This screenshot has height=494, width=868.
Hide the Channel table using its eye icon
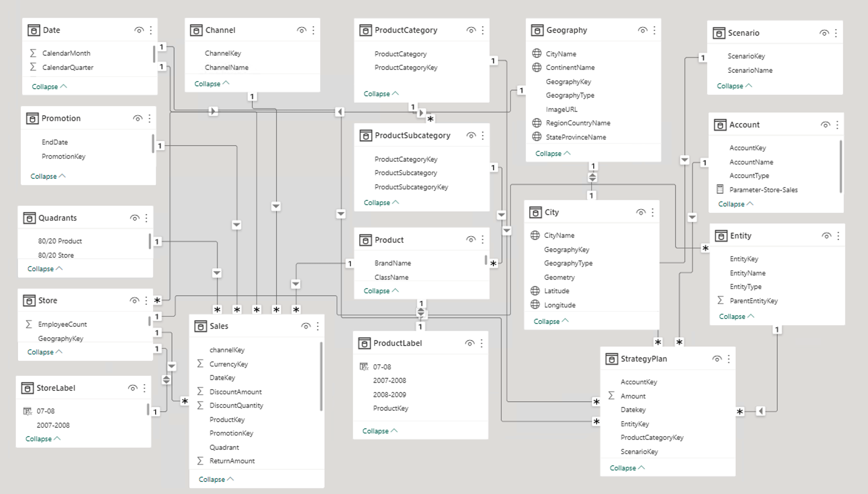pos(301,30)
